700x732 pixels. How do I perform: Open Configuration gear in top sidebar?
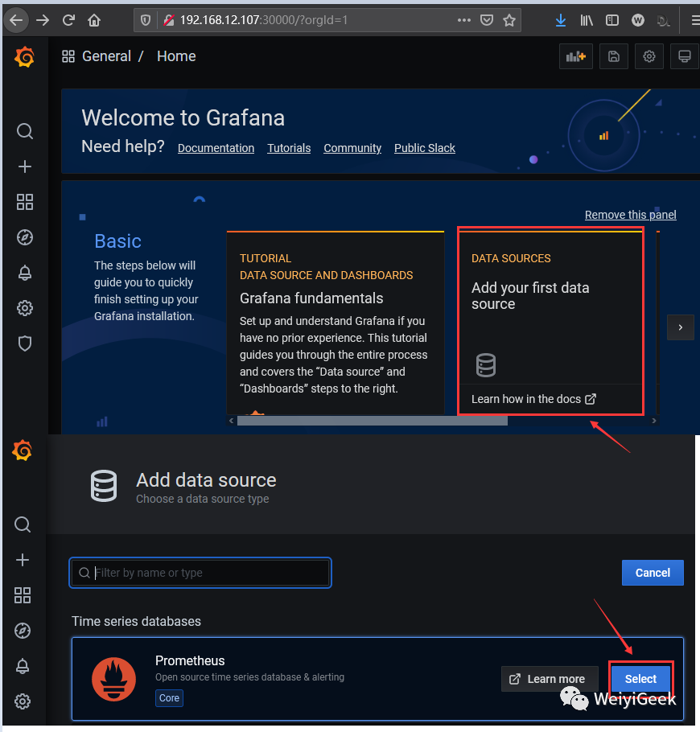(x=25, y=308)
